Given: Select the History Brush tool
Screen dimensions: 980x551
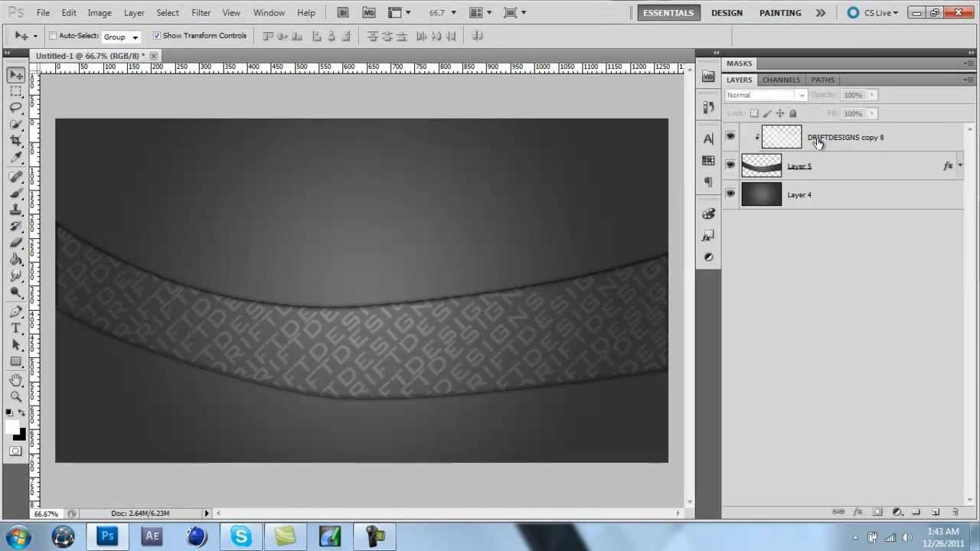Looking at the screenshot, I should pyautogui.click(x=15, y=226).
